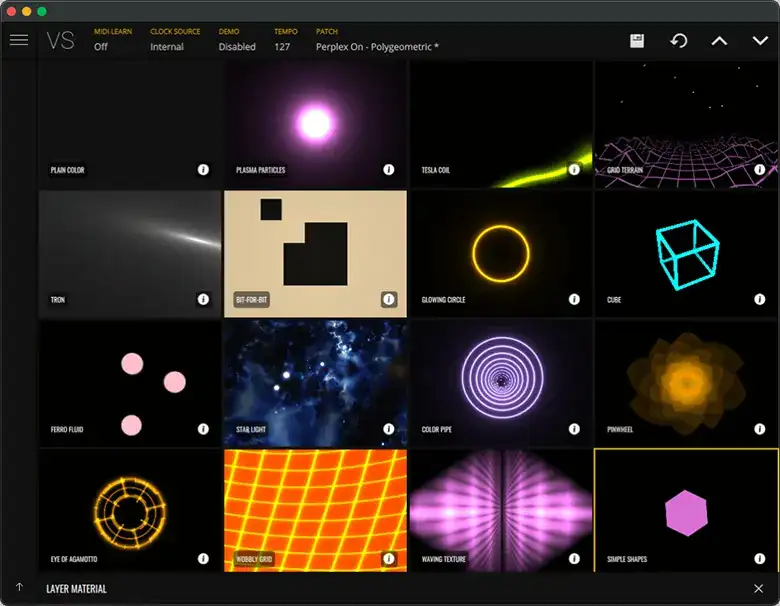Select the Plain Color thumbnail
The width and height of the screenshot is (780, 606).
[130, 124]
